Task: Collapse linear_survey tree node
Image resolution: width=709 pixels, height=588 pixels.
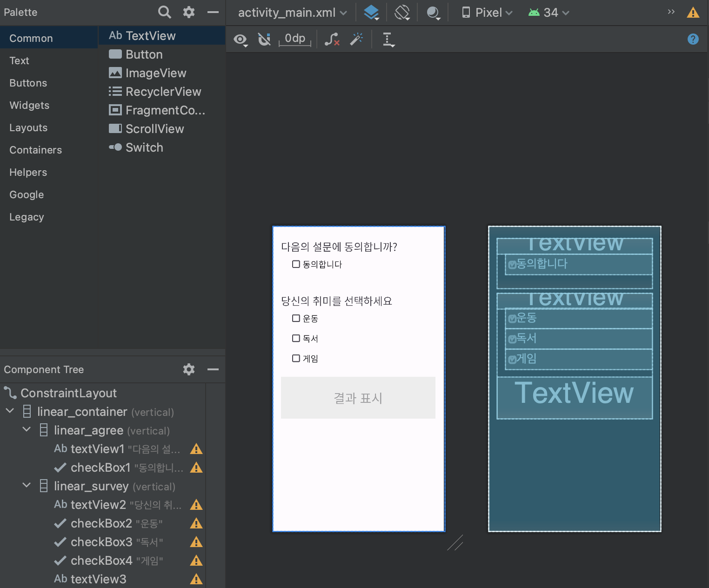Action: point(27,486)
